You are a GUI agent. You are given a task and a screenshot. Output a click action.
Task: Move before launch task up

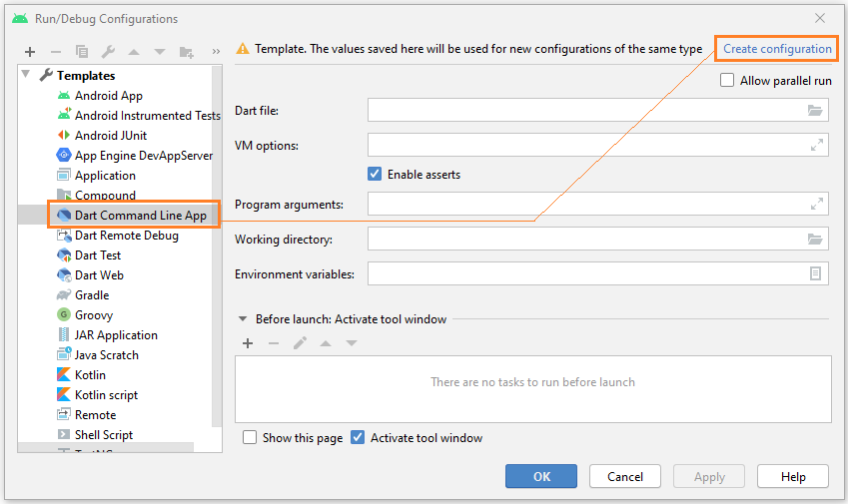326,343
